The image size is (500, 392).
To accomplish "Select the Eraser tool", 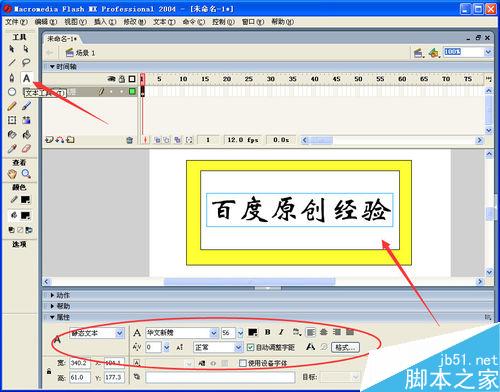I will (x=26, y=149).
